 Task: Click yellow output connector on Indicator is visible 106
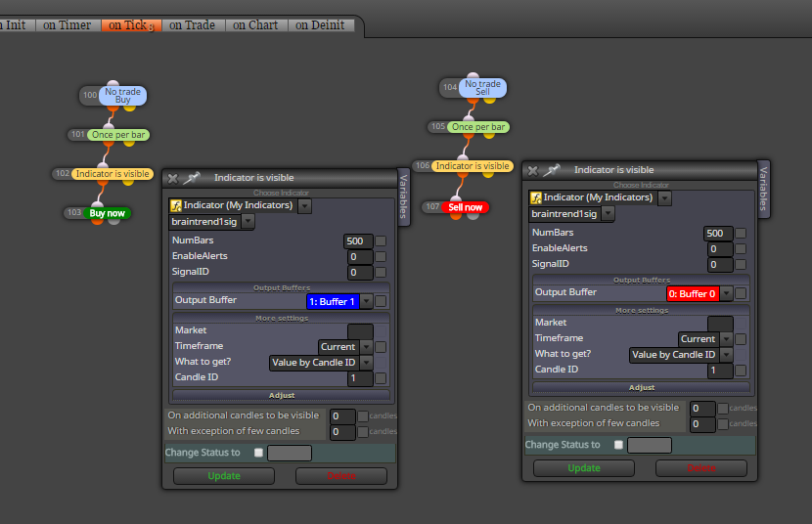(488, 174)
